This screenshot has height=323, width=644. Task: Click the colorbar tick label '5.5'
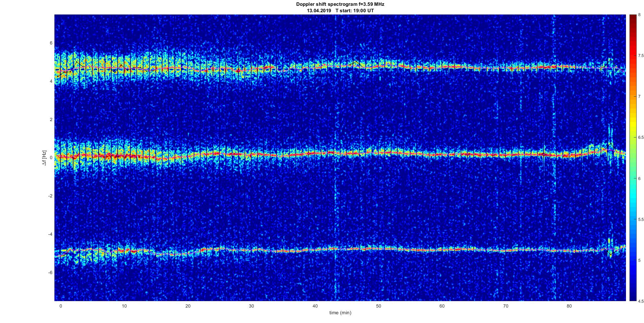[x=641, y=219]
